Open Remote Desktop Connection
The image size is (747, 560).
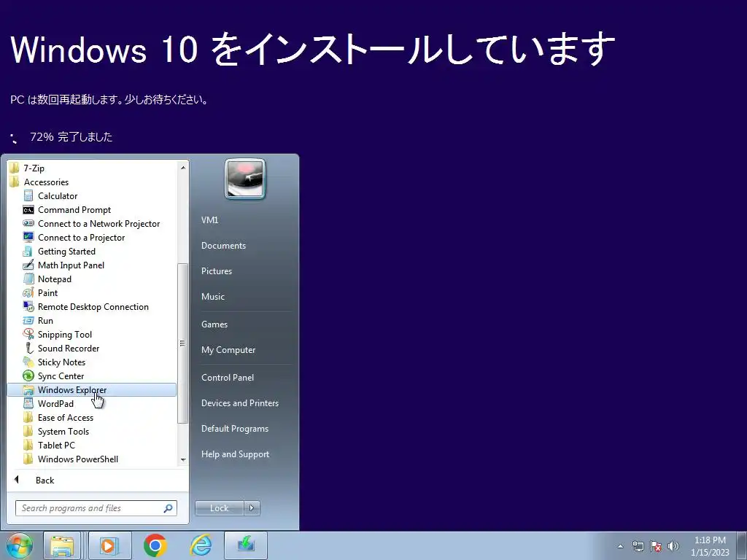click(x=93, y=307)
